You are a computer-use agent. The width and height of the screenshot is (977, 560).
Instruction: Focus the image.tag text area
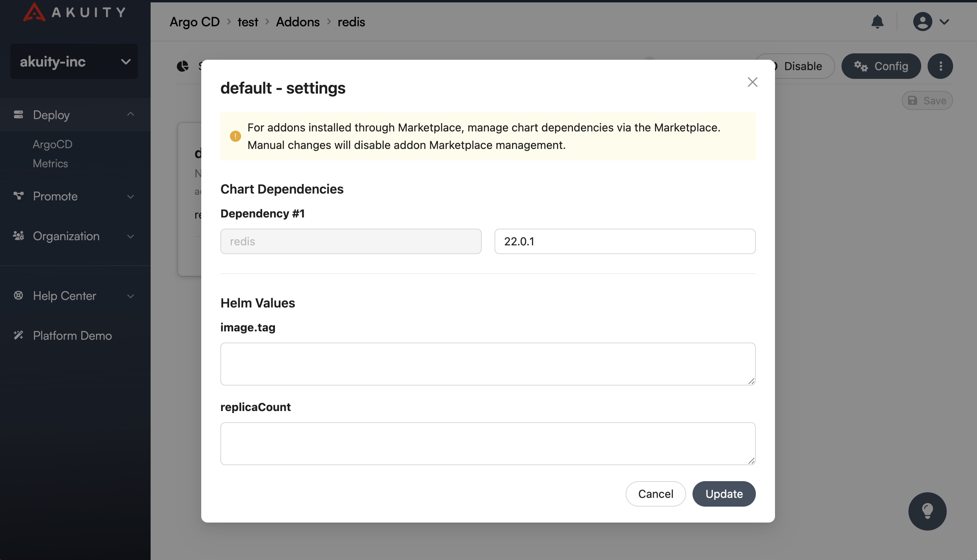point(488,364)
